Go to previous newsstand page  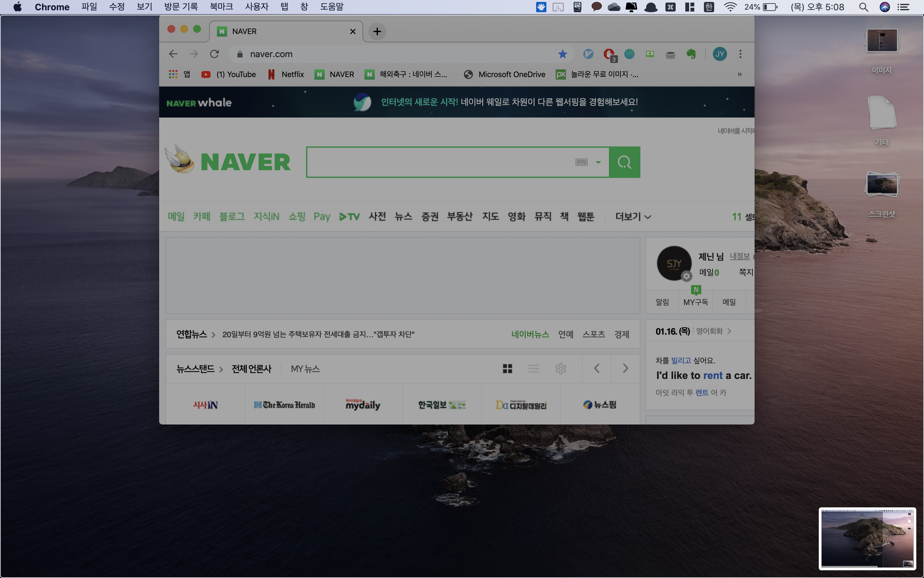(x=597, y=369)
